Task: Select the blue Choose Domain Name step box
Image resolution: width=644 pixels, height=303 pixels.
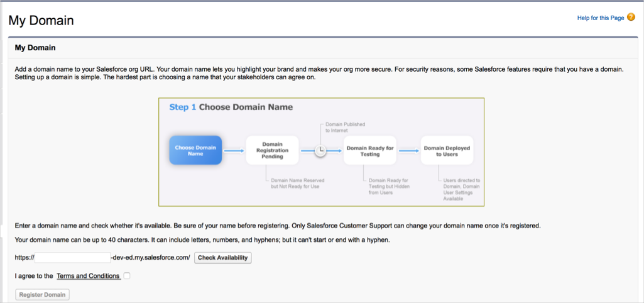Action: tap(195, 150)
